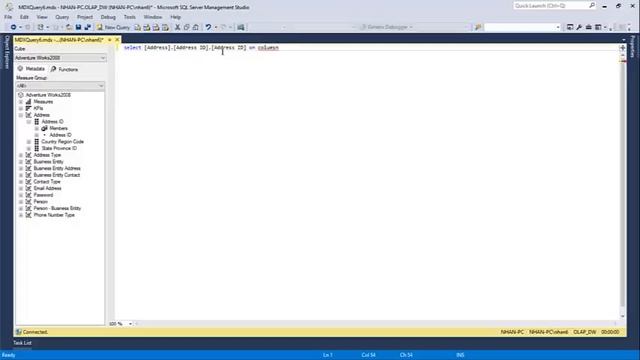
Task: Select the Person - Business Entity dimension
Action: click(57, 208)
